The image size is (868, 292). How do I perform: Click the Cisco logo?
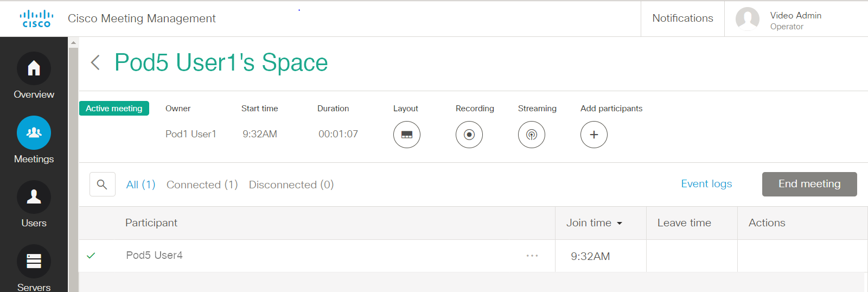coord(36,18)
